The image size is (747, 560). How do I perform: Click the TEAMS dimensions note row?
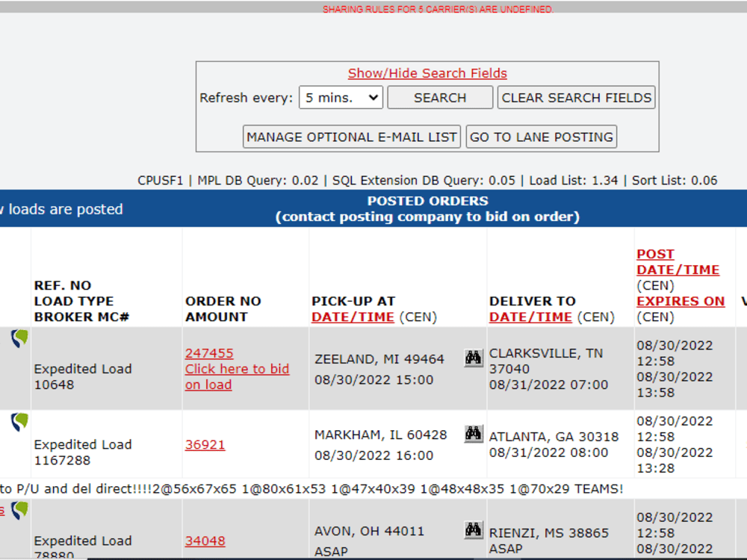(311, 489)
